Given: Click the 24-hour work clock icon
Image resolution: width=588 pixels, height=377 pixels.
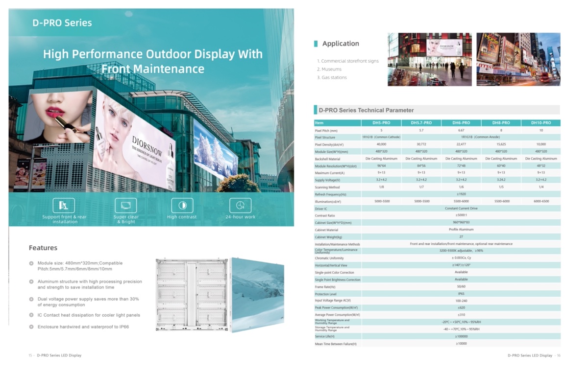Looking at the screenshot, I should 240,205.
